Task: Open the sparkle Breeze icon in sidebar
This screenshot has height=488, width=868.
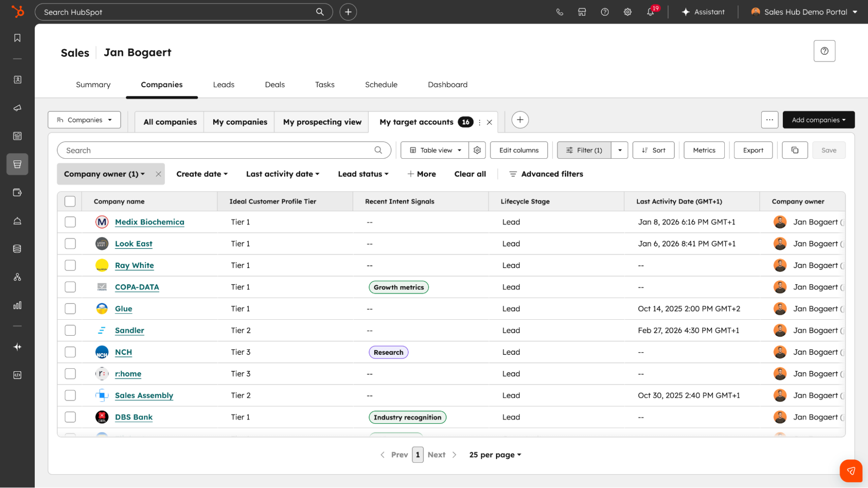Action: (x=17, y=347)
